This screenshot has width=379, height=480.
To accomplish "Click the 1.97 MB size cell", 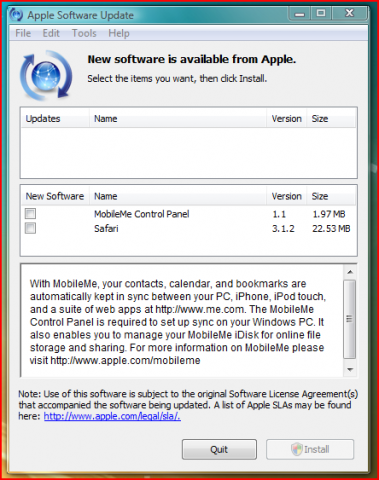I will coord(329,214).
